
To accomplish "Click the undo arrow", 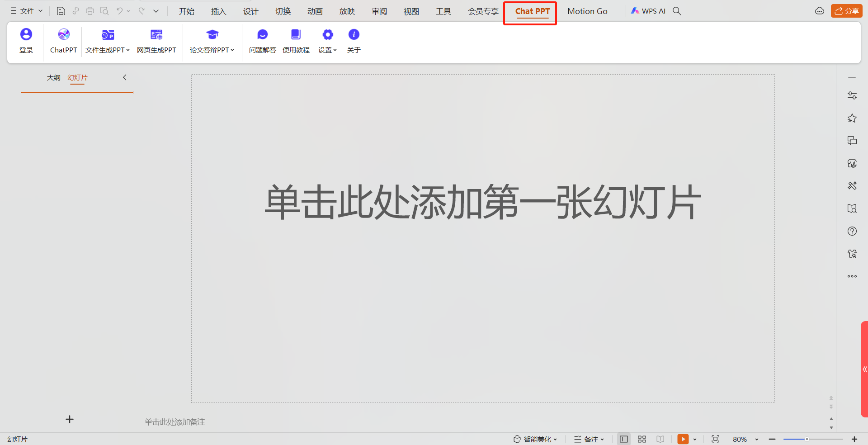I will (119, 11).
